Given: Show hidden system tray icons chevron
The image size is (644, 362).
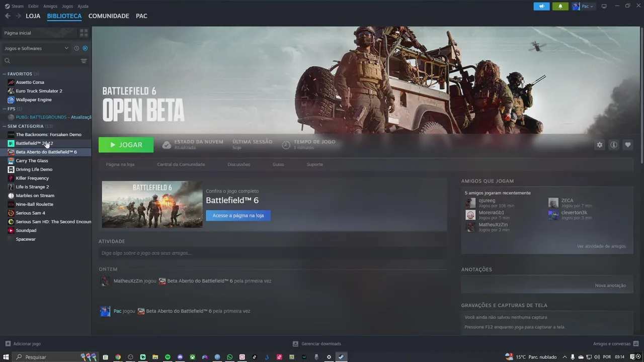Looking at the screenshot, I should (565, 357).
